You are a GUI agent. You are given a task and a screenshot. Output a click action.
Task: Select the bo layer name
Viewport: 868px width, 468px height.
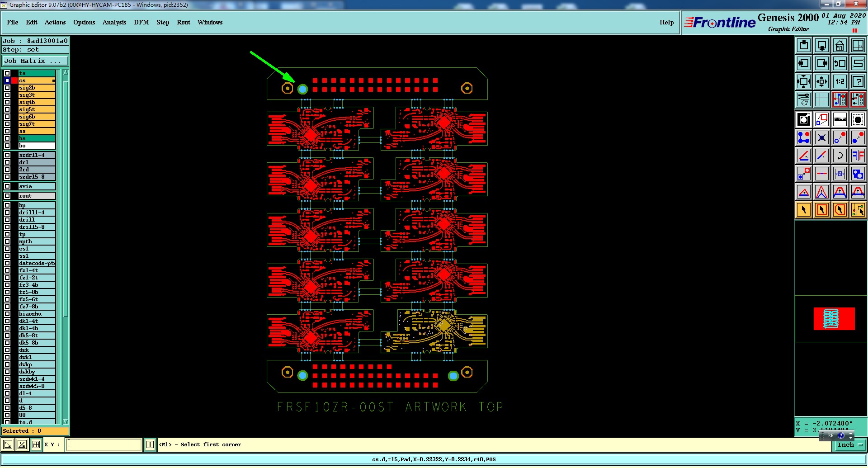pyautogui.click(x=37, y=146)
